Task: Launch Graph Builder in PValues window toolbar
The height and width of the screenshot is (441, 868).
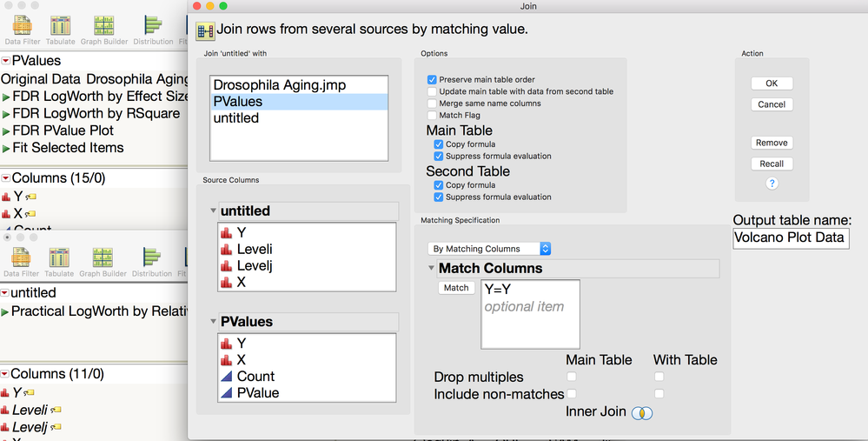Action: pos(104,30)
